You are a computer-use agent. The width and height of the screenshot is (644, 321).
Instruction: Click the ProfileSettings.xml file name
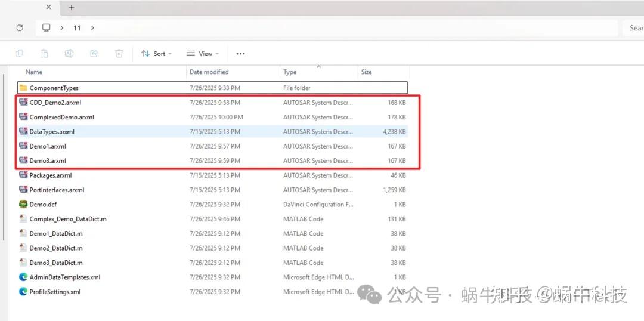click(x=55, y=292)
